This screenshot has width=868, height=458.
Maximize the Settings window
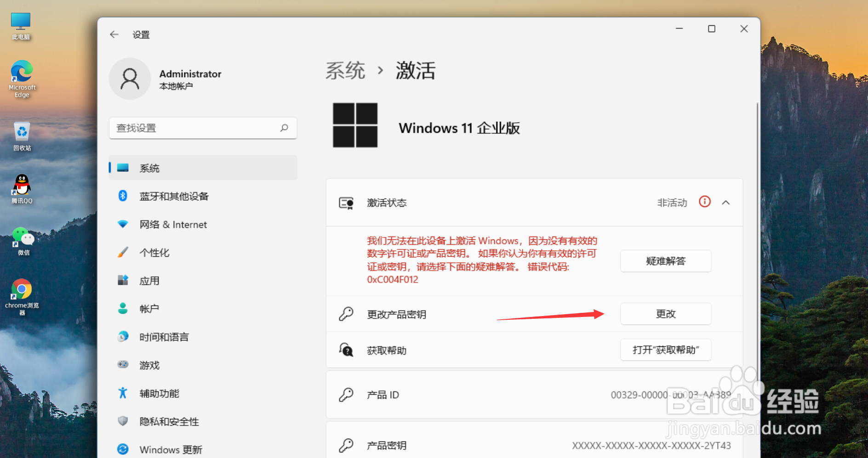[x=712, y=29]
